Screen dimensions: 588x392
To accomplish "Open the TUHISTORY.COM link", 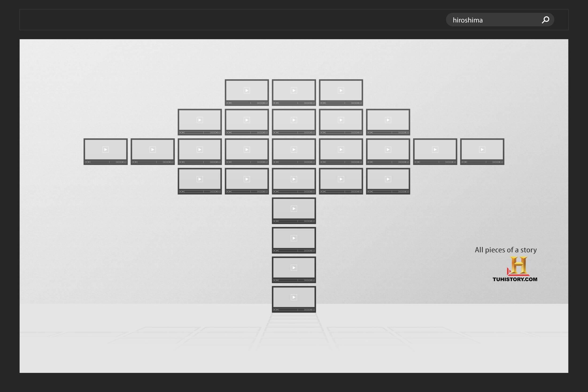I will (x=515, y=279).
